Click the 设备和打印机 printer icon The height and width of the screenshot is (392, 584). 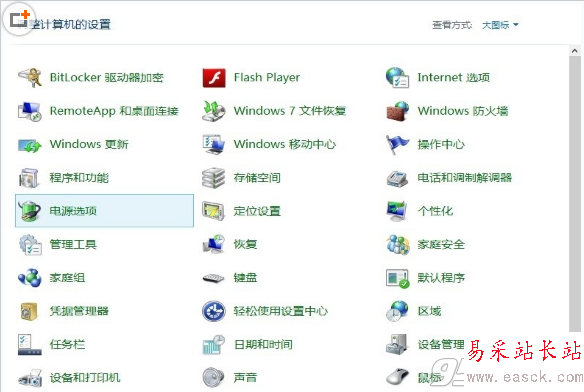pos(30,378)
